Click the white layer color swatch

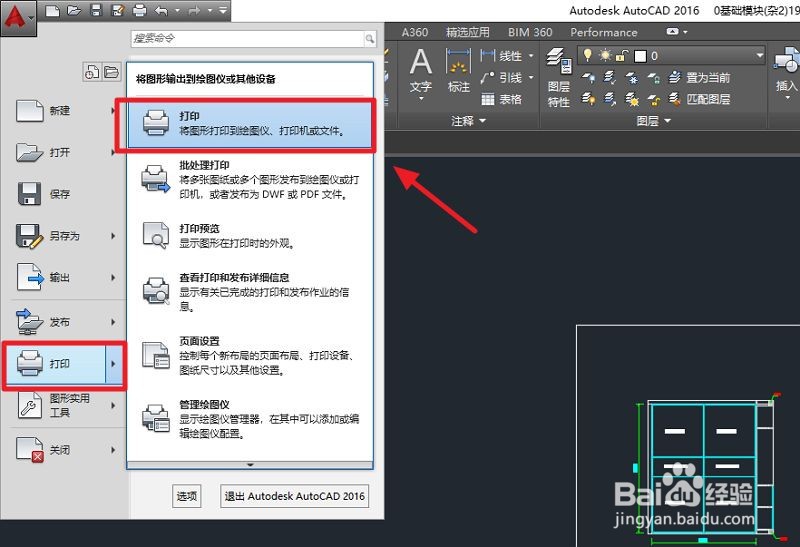coord(640,56)
